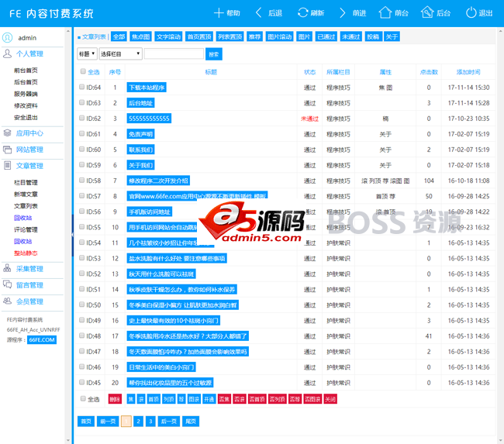Open 栏目管理 in sidebar
The image size is (504, 444).
(26, 183)
